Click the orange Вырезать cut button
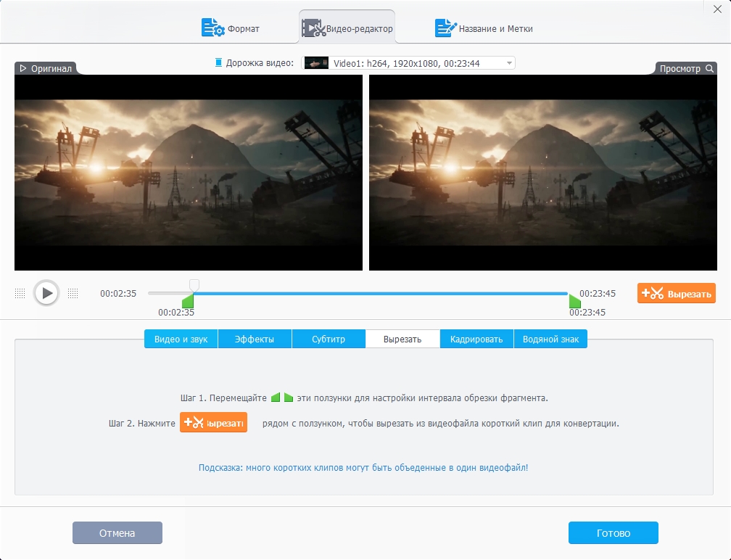The image size is (731, 560). [x=676, y=293]
